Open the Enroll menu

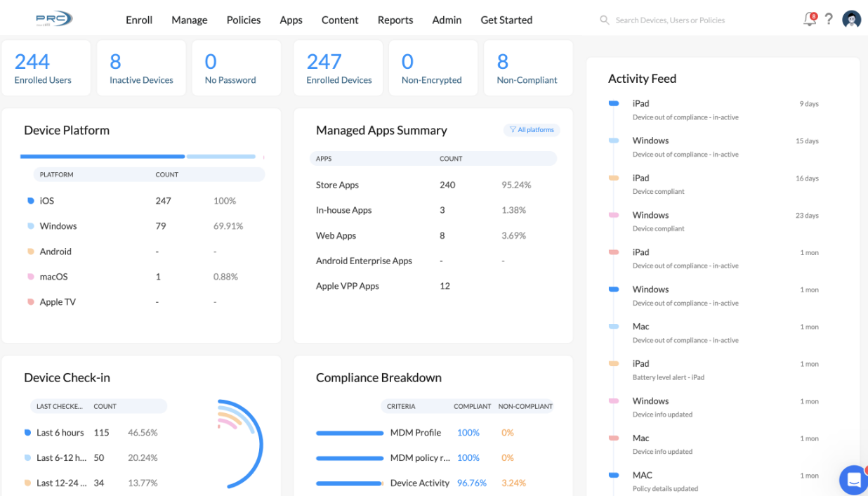(x=139, y=20)
